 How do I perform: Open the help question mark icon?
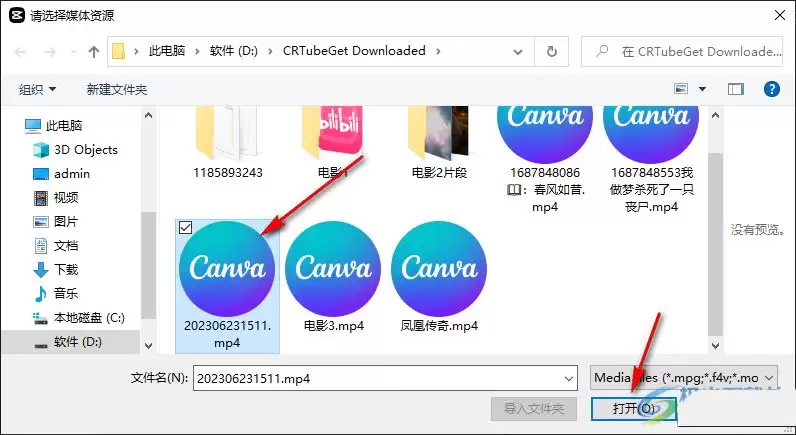(771, 89)
